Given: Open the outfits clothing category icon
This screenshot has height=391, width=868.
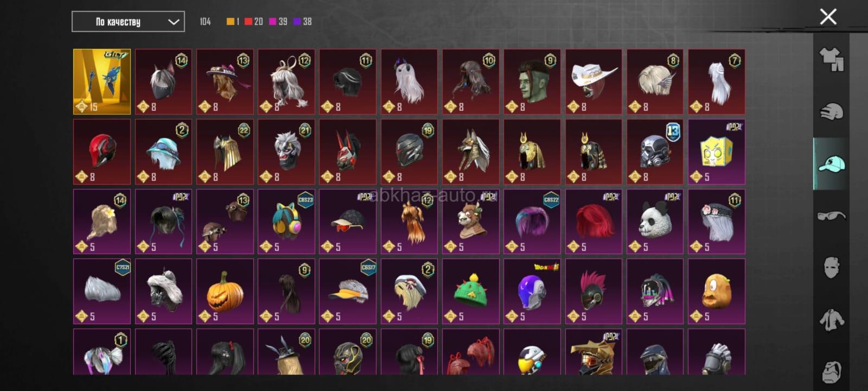Looking at the screenshot, I should coord(831,59).
